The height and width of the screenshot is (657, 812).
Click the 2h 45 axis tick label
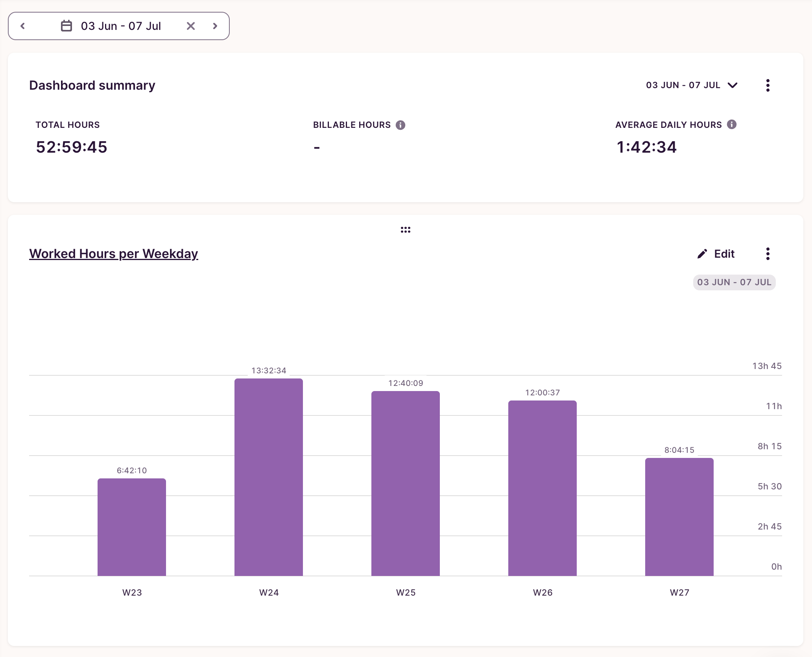tap(770, 526)
